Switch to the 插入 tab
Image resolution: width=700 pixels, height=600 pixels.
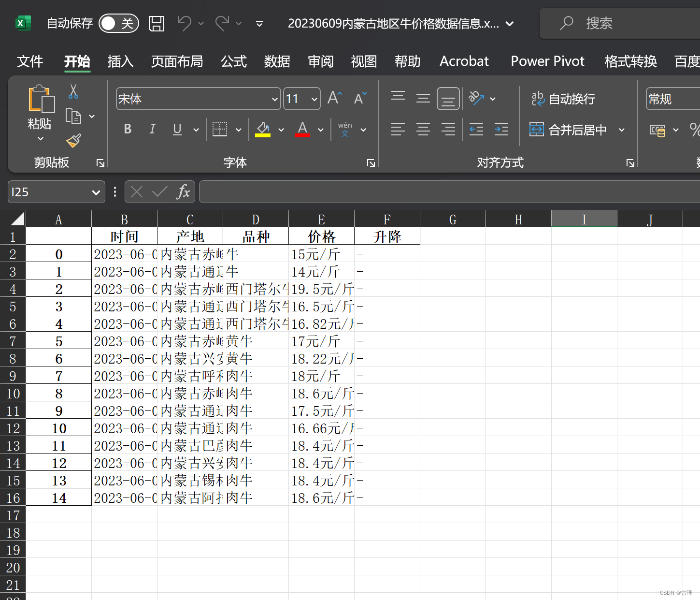click(x=120, y=61)
